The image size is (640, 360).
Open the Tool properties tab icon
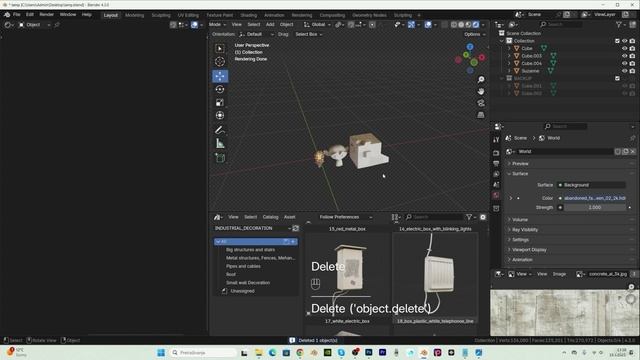[x=496, y=140]
